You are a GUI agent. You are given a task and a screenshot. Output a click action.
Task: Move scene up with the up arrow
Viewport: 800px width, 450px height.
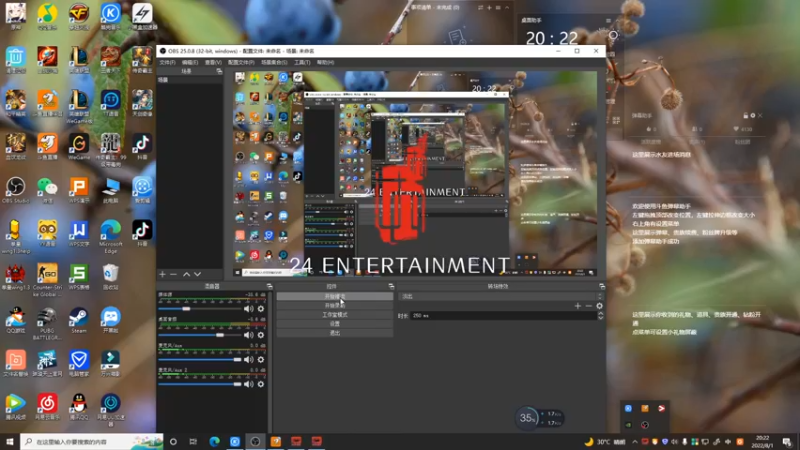point(187,274)
